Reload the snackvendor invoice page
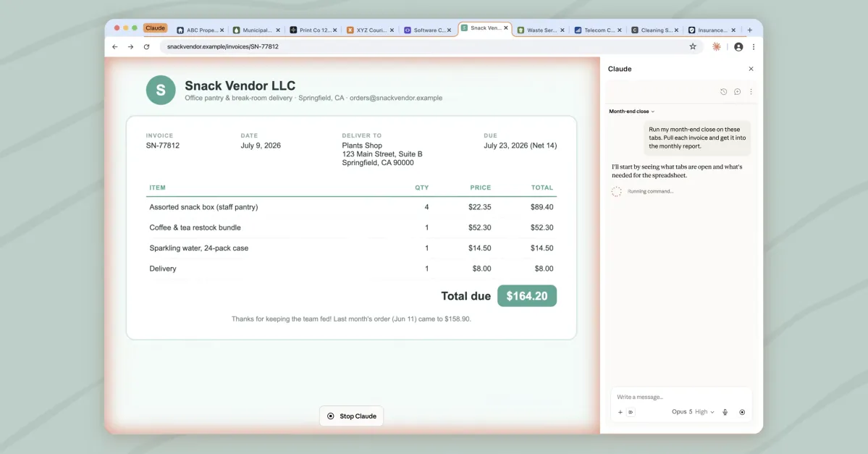This screenshot has width=868, height=454. tap(147, 47)
